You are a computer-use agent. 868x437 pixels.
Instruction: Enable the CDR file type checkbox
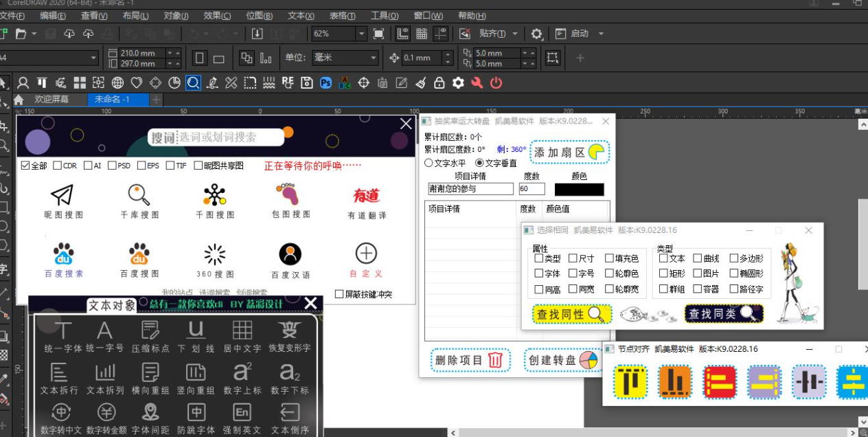coord(58,166)
